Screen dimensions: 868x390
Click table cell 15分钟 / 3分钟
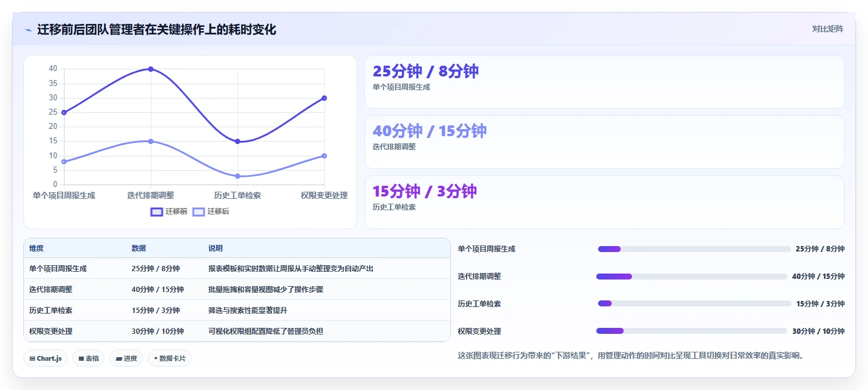click(x=155, y=311)
